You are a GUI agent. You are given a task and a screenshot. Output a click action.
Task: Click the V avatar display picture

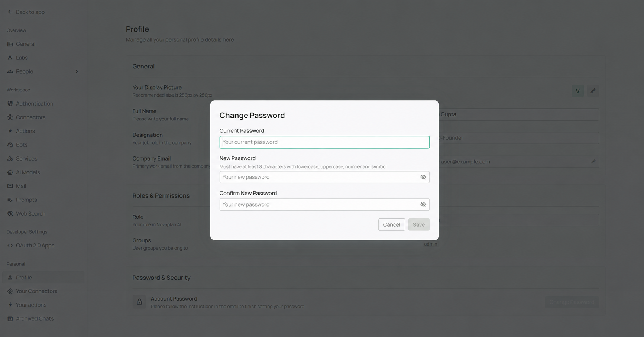click(x=578, y=91)
